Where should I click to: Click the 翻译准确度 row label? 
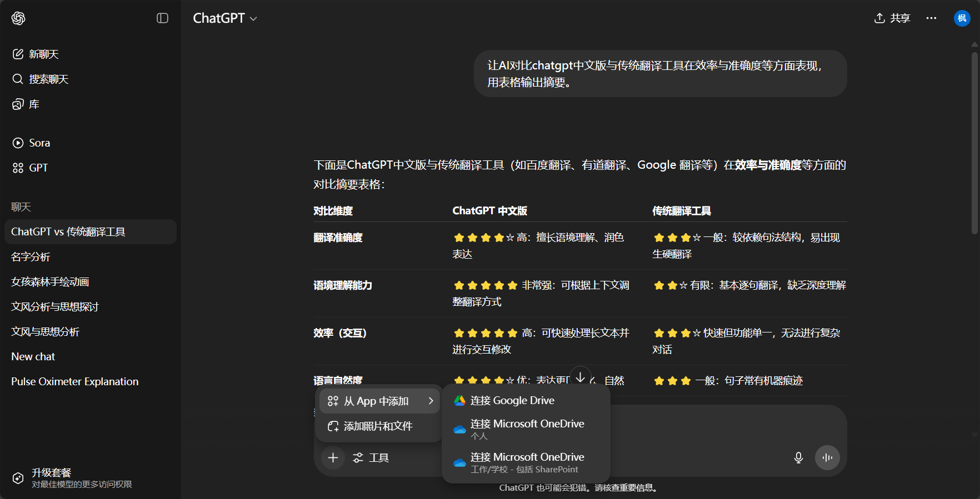[x=338, y=238]
